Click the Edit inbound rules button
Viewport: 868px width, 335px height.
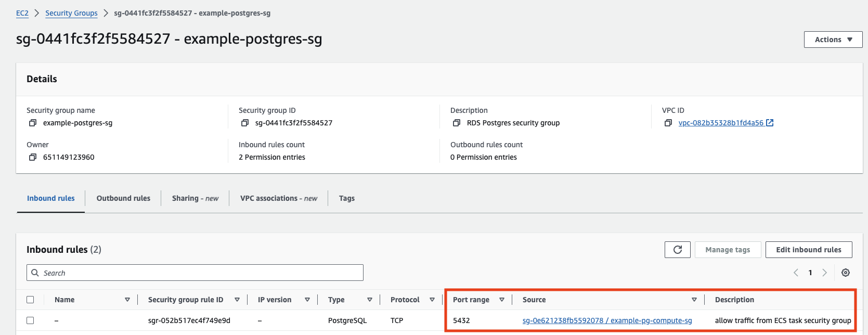(808, 250)
